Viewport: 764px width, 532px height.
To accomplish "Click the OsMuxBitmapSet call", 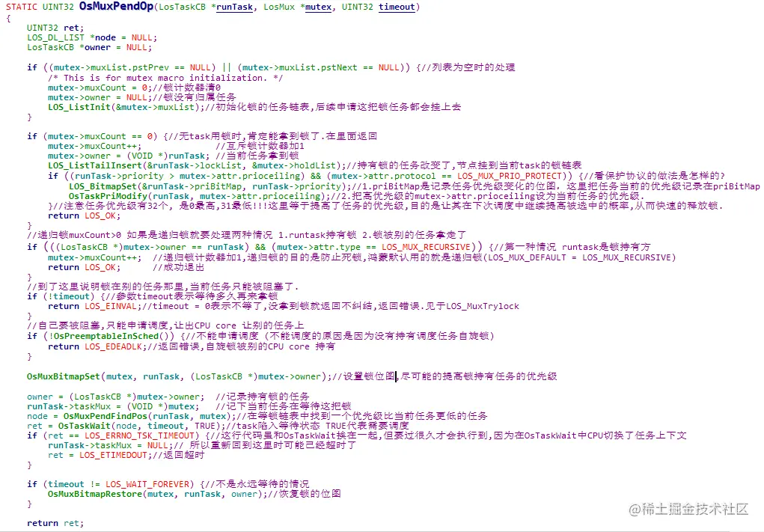I will coord(179,376).
